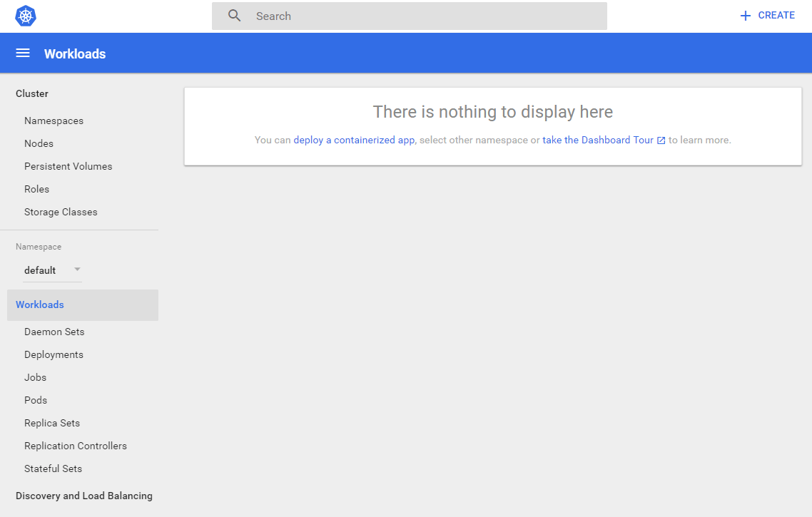Open Namespaces in the Cluster section
The width and height of the screenshot is (812, 517).
tap(54, 121)
